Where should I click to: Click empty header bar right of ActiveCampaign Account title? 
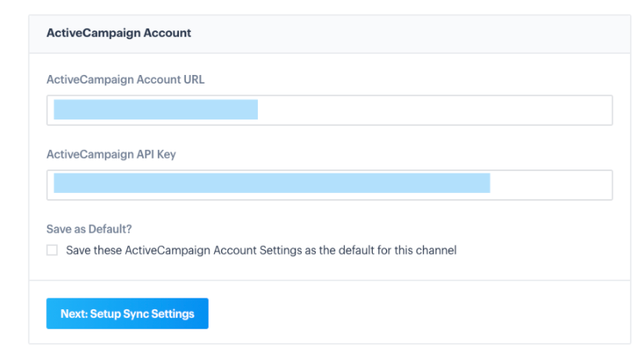pos(411,34)
